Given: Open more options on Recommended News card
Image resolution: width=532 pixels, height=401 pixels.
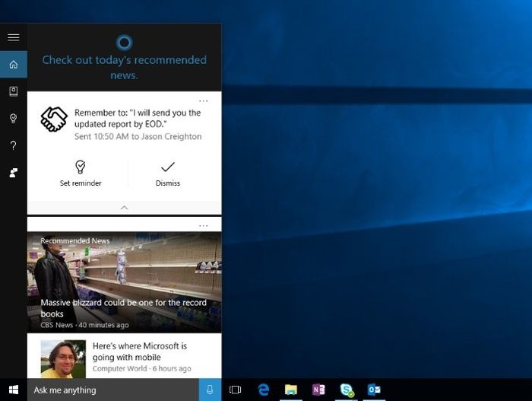Looking at the screenshot, I should [x=203, y=226].
